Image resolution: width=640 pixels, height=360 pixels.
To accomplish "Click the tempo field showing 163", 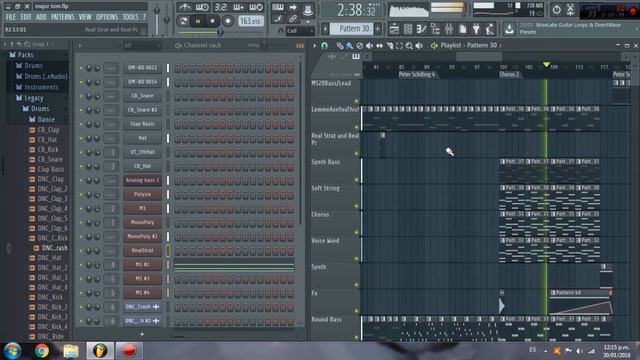I will [251, 21].
